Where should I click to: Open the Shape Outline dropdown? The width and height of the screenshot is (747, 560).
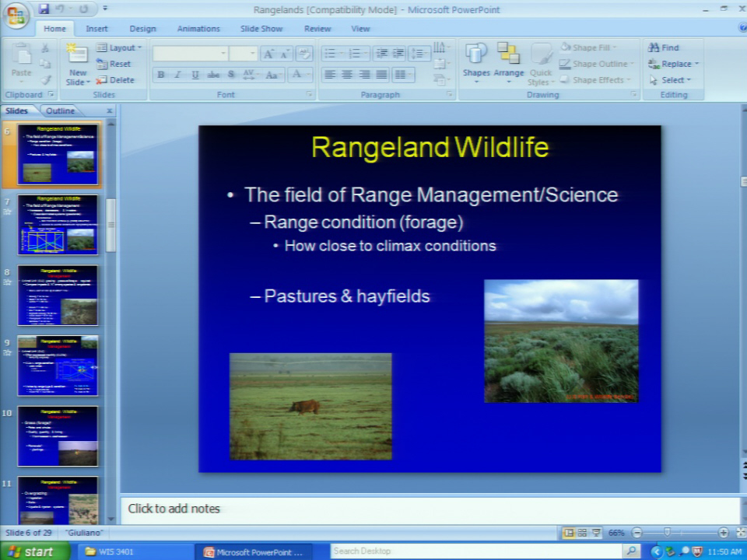click(x=597, y=64)
